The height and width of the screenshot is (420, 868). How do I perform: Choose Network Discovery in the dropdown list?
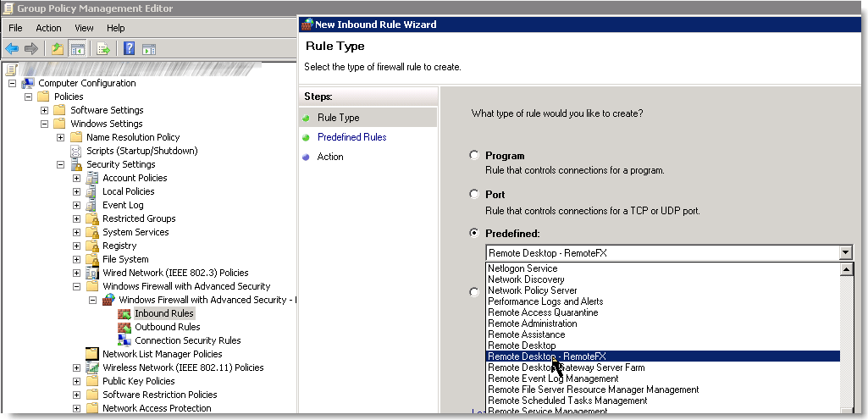pos(663,279)
